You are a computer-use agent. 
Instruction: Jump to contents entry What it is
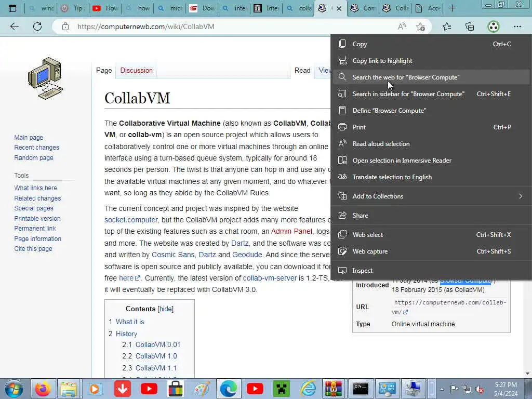pos(129,322)
